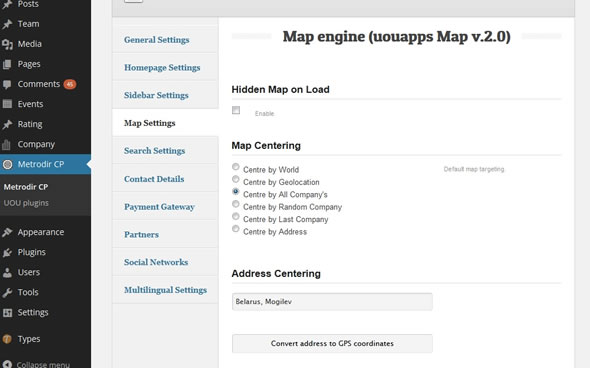Open Users in admin menu
This screenshot has height=368, width=590.
pyautogui.click(x=29, y=272)
